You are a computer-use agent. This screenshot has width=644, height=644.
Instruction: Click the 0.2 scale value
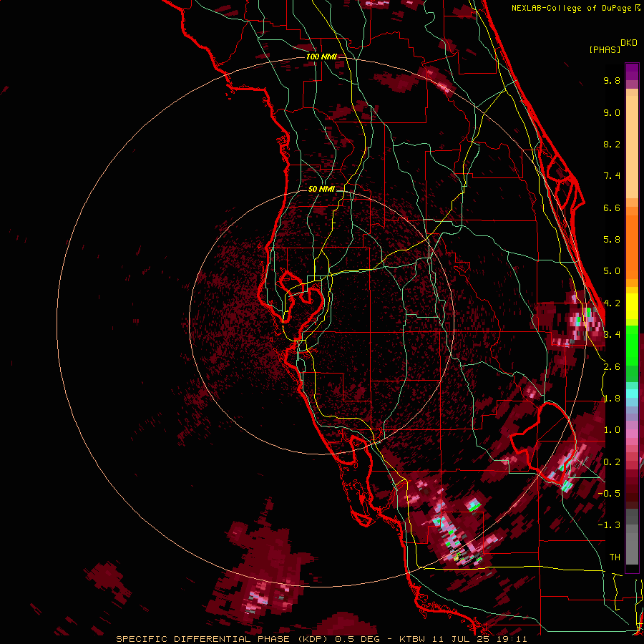(x=612, y=462)
